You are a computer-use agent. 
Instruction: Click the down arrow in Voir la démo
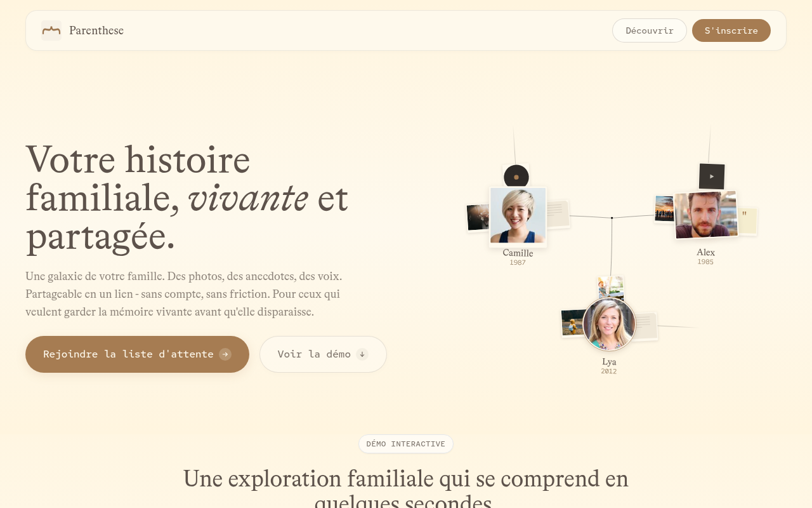click(x=362, y=354)
